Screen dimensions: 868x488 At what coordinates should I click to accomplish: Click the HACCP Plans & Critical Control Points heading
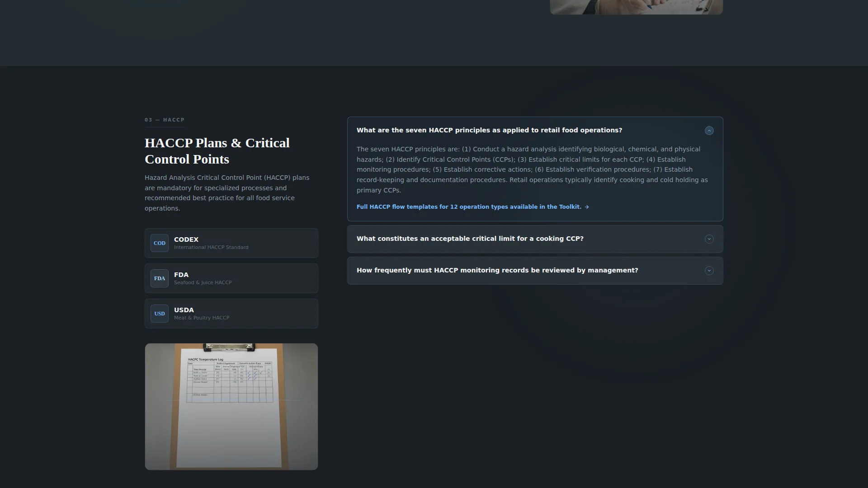pyautogui.click(x=217, y=151)
